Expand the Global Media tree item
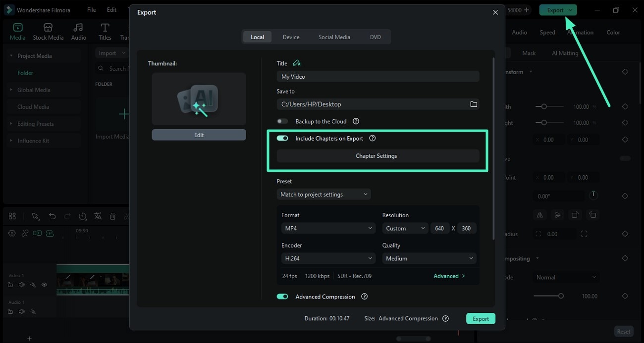 pyautogui.click(x=11, y=90)
